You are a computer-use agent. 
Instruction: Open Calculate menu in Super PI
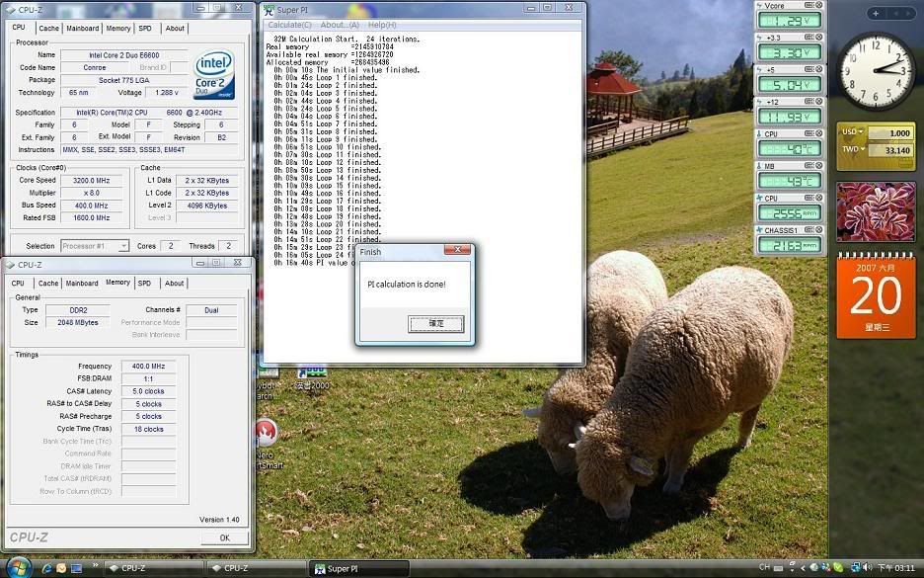tap(289, 25)
